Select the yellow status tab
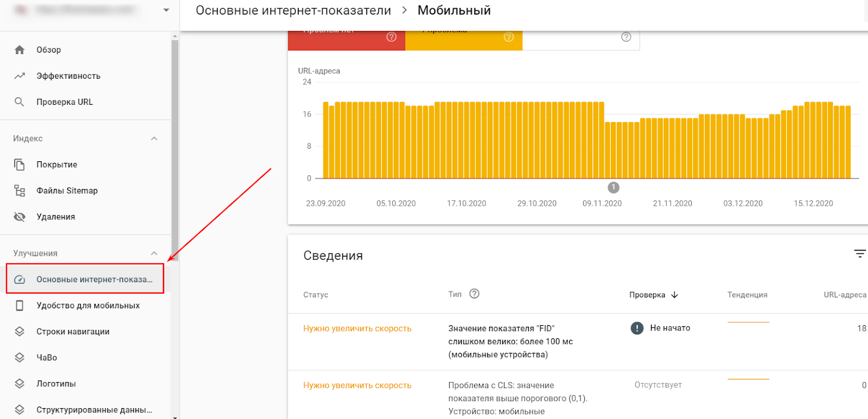This screenshot has height=419, width=868. point(464,41)
